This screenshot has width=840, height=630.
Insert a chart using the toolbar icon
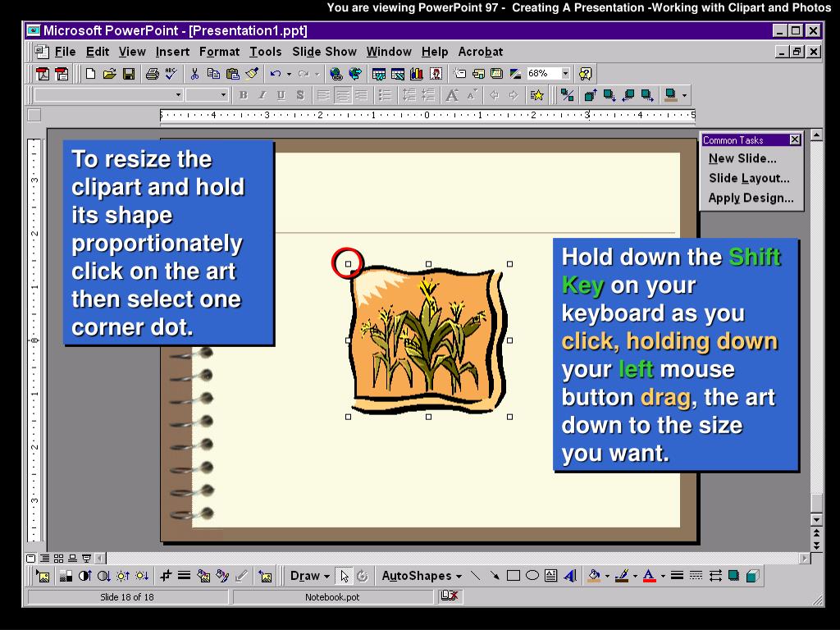coord(417,74)
